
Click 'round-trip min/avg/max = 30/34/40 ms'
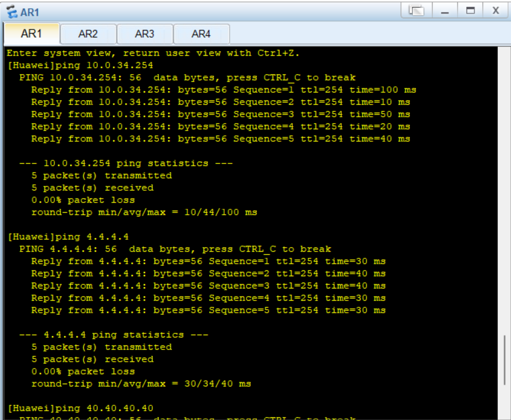click(x=141, y=384)
